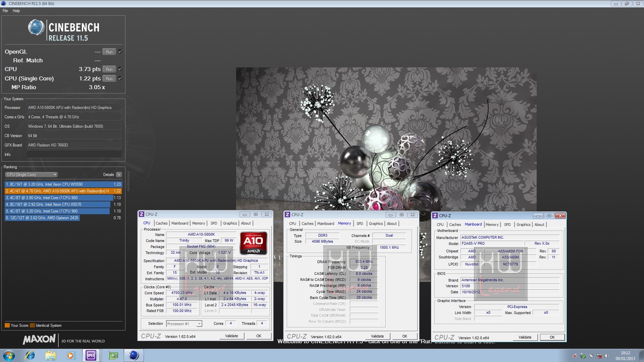This screenshot has width=644, height=362.
Task: Click OK in CPU-Z Memory window
Action: [405, 336]
